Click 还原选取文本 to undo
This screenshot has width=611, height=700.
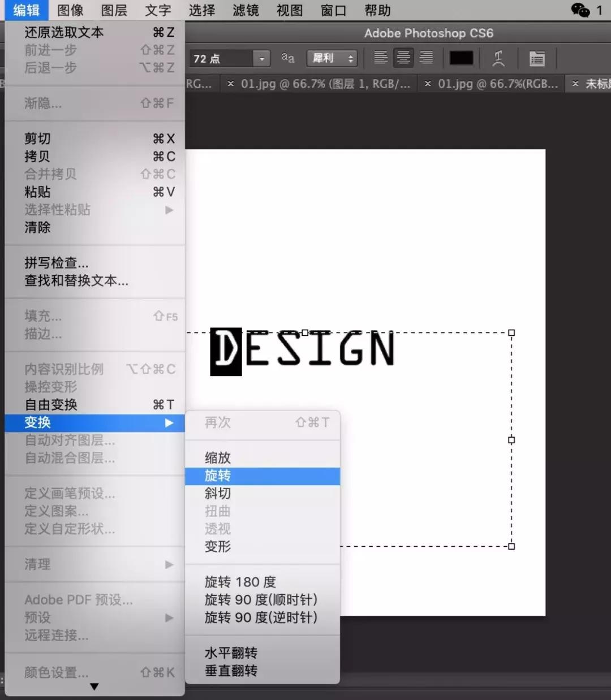tap(62, 32)
